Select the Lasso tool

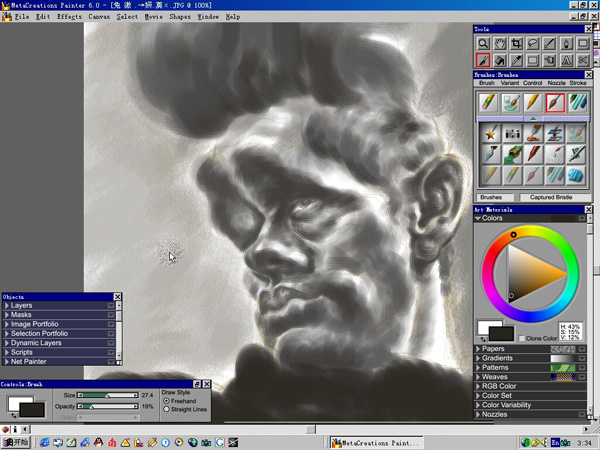point(533,44)
